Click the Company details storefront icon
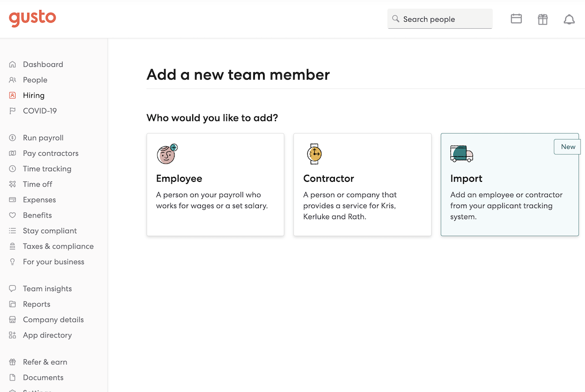The image size is (585, 392). (x=12, y=320)
